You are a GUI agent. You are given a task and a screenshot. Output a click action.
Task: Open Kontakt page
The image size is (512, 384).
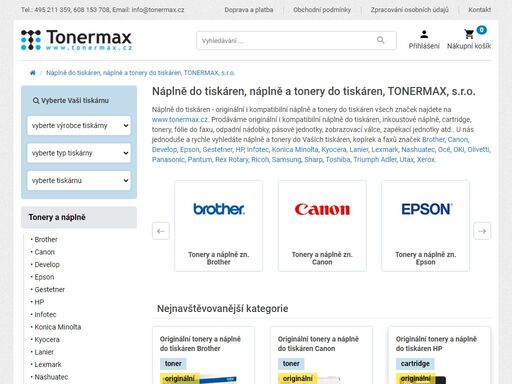pyautogui.click(x=480, y=10)
